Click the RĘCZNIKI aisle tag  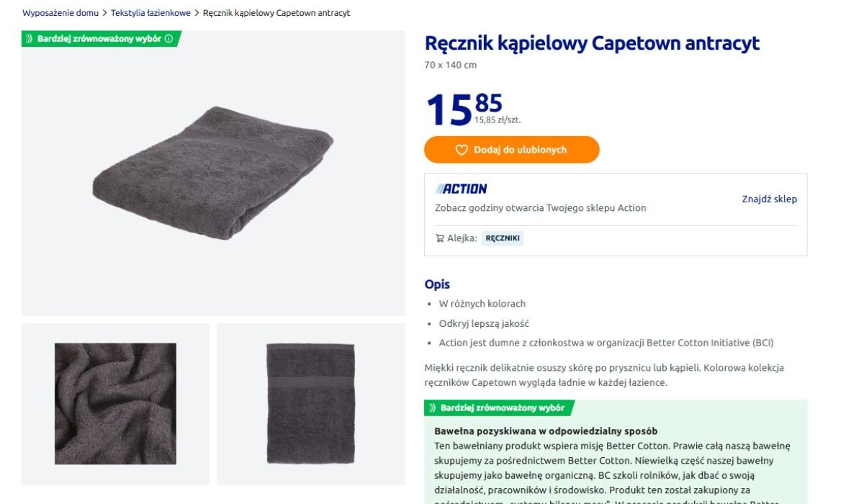click(x=503, y=238)
